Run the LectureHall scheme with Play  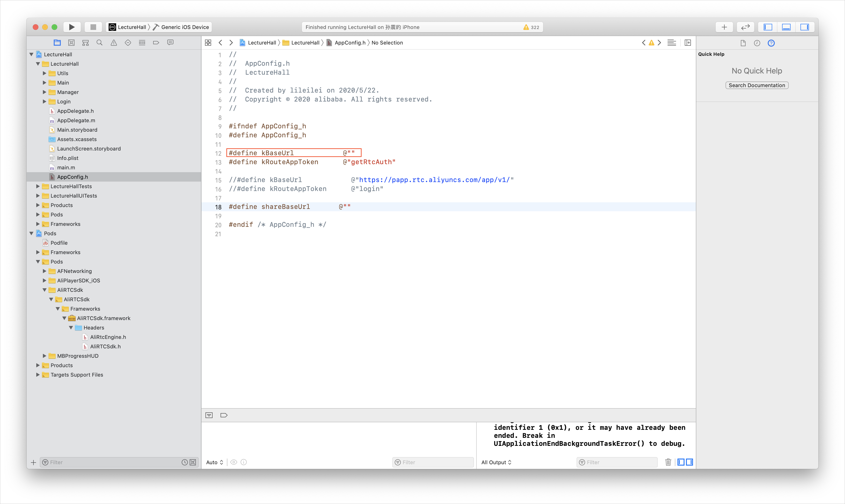click(x=72, y=27)
